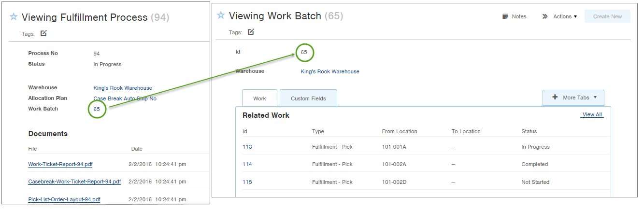
Task: Switch to the Custom Fields tab
Action: pyautogui.click(x=308, y=98)
